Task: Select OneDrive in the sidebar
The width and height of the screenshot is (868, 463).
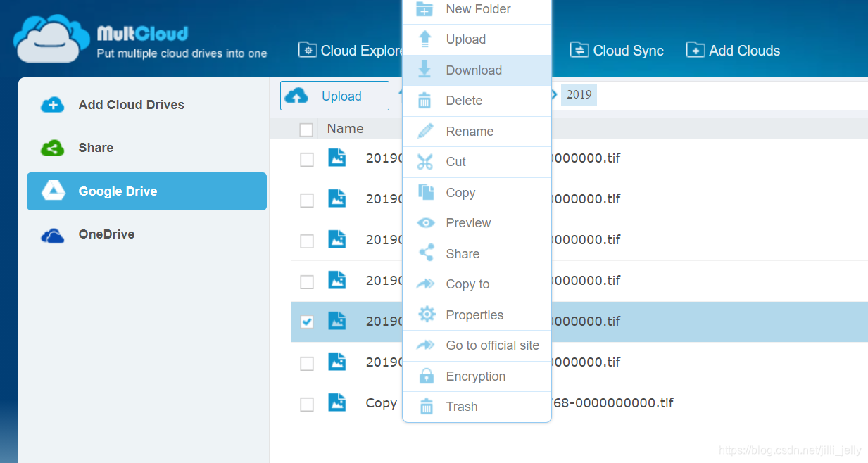Action: click(146, 235)
